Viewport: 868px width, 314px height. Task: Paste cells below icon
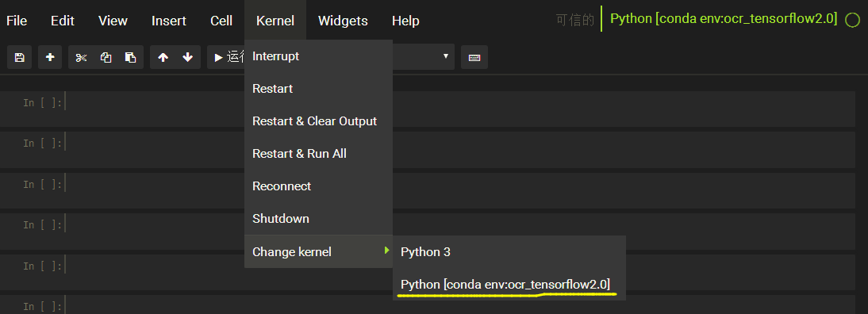tap(131, 57)
